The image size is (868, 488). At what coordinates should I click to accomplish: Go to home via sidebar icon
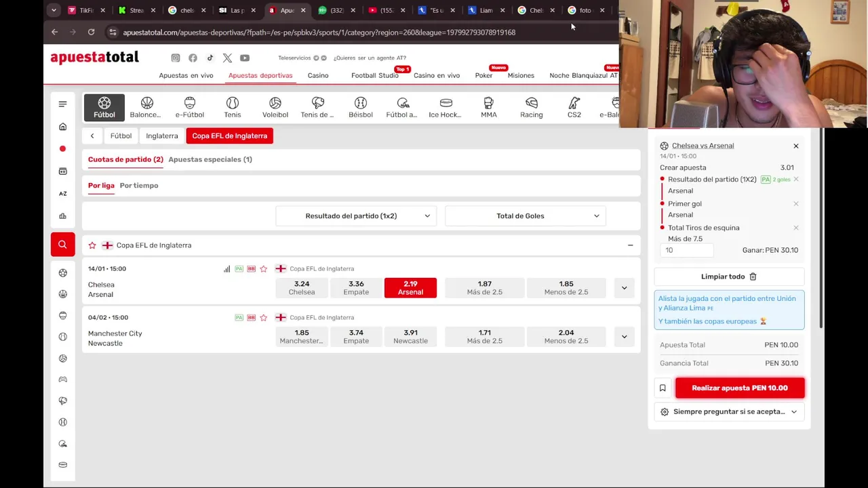tap(62, 127)
